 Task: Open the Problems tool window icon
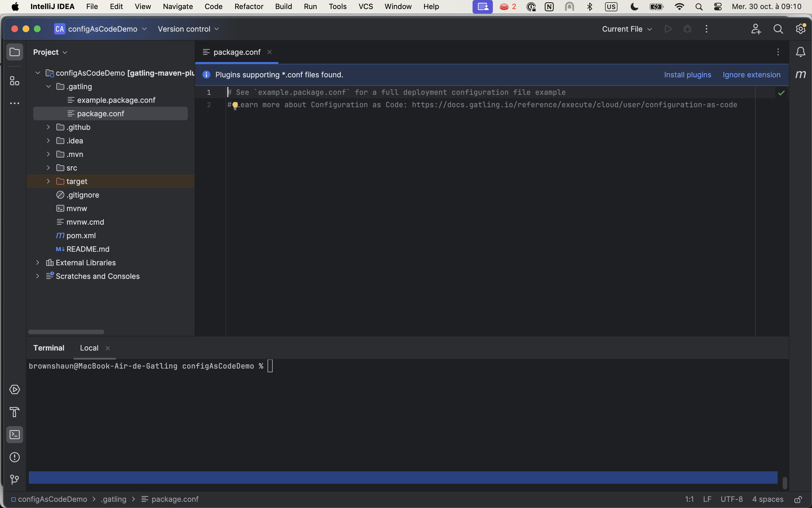14,457
